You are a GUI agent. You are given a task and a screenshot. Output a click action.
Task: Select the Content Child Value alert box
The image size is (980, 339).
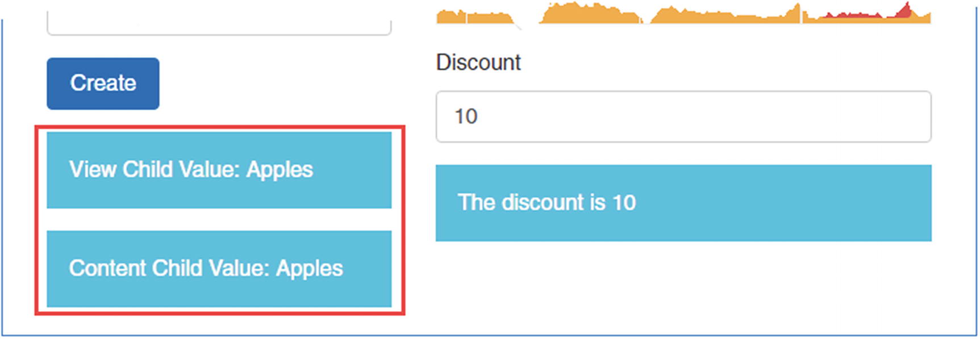pyautogui.click(x=219, y=269)
